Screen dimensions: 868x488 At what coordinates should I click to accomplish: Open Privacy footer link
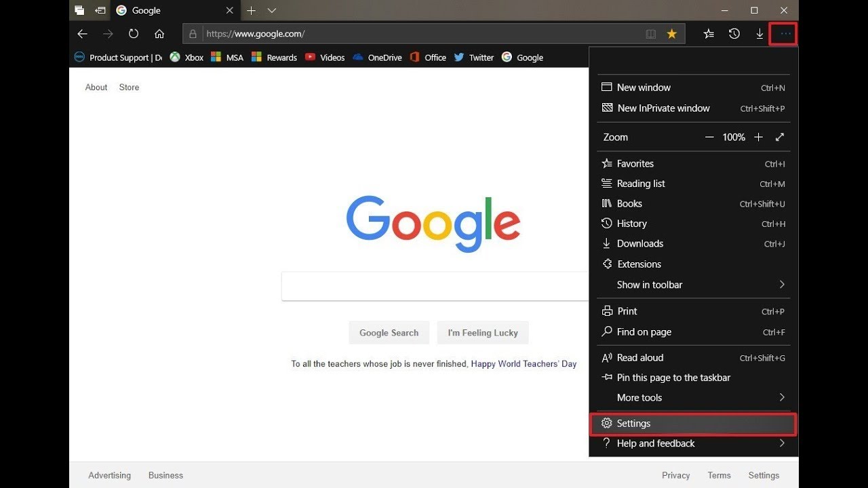pos(676,475)
